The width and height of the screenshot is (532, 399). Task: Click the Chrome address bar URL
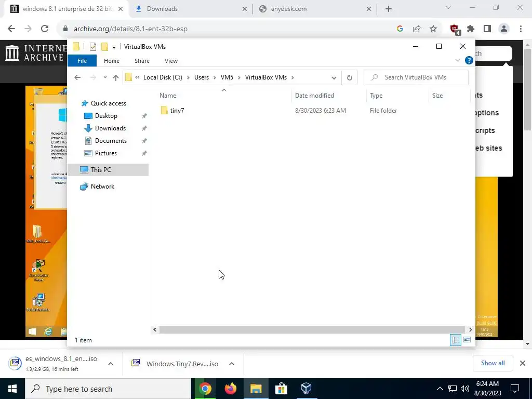(x=130, y=29)
